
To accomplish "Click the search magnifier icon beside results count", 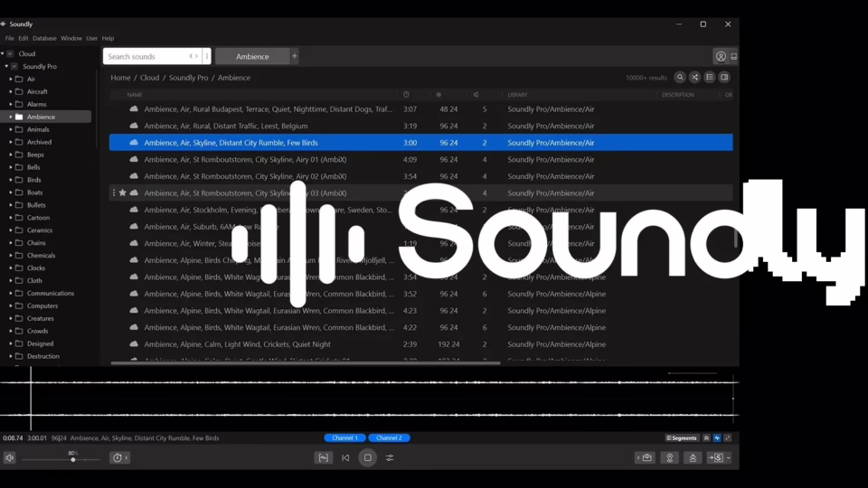I will 680,78.
